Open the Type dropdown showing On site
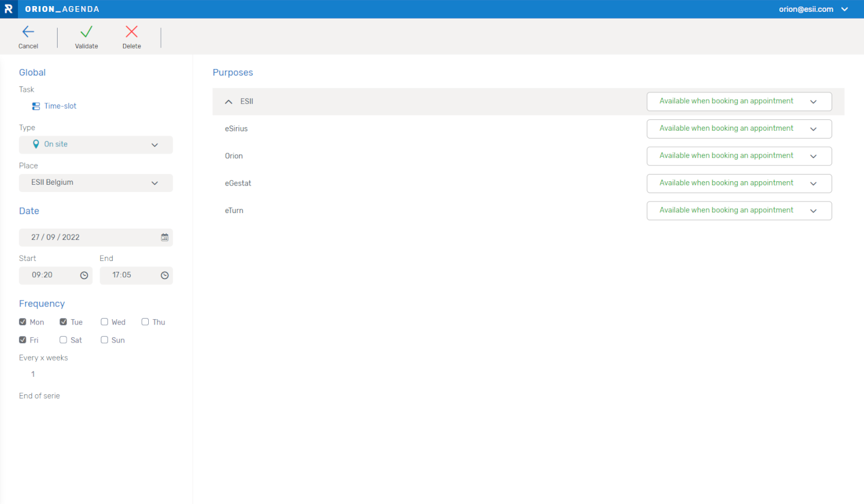The height and width of the screenshot is (504, 864). click(x=96, y=145)
